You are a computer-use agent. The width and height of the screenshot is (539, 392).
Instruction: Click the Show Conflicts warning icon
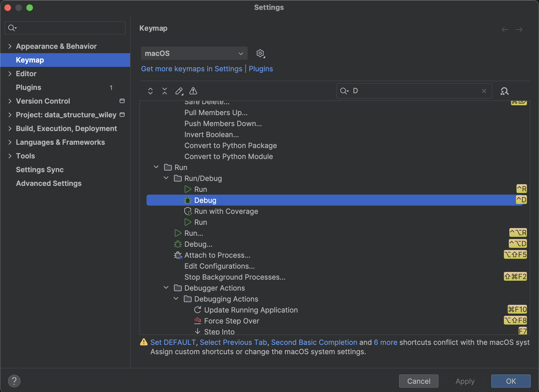pyautogui.click(x=193, y=91)
